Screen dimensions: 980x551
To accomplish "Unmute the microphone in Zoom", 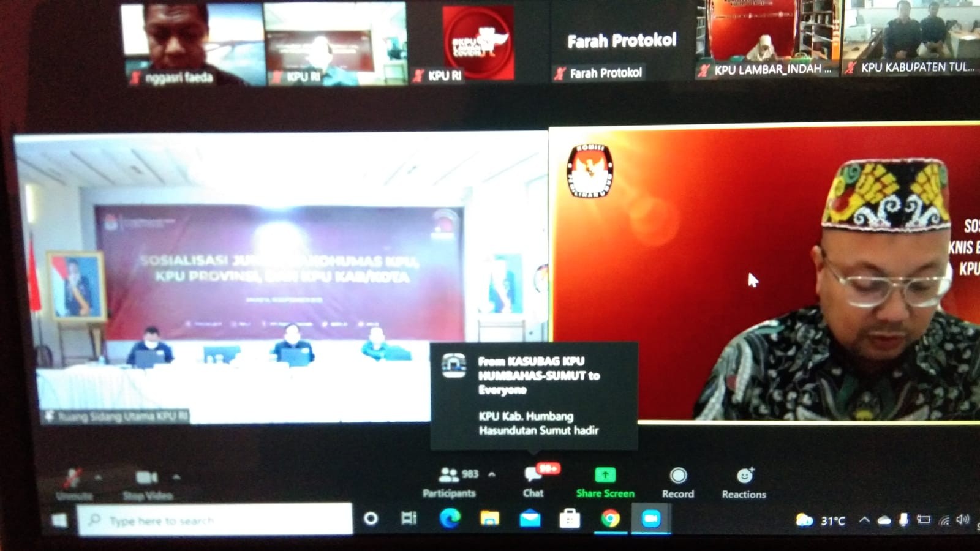I will coord(73,482).
